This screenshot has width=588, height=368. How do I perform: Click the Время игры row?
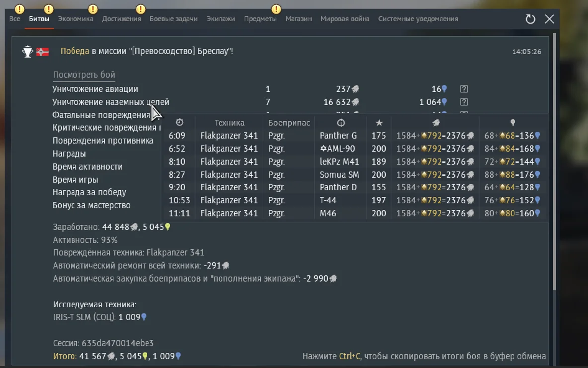(x=75, y=180)
